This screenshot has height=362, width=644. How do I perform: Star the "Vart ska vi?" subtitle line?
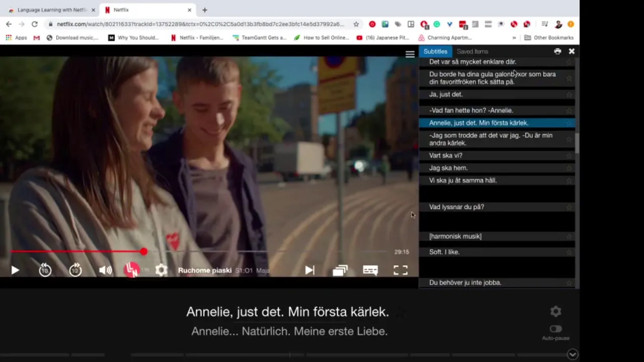(569, 156)
